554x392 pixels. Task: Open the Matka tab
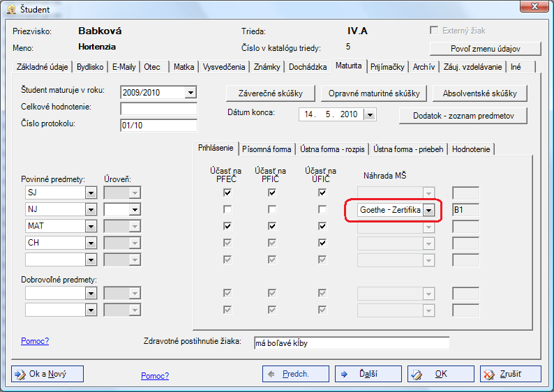click(184, 67)
